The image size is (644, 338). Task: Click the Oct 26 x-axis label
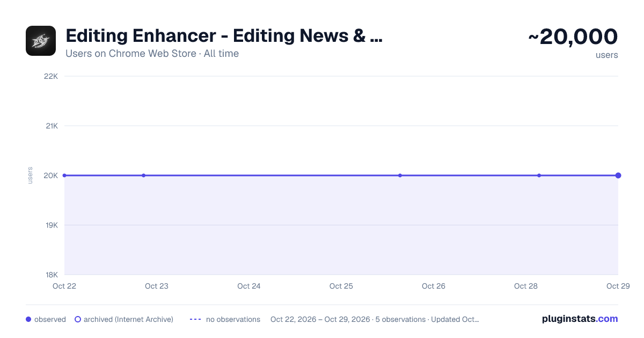pyautogui.click(x=434, y=286)
